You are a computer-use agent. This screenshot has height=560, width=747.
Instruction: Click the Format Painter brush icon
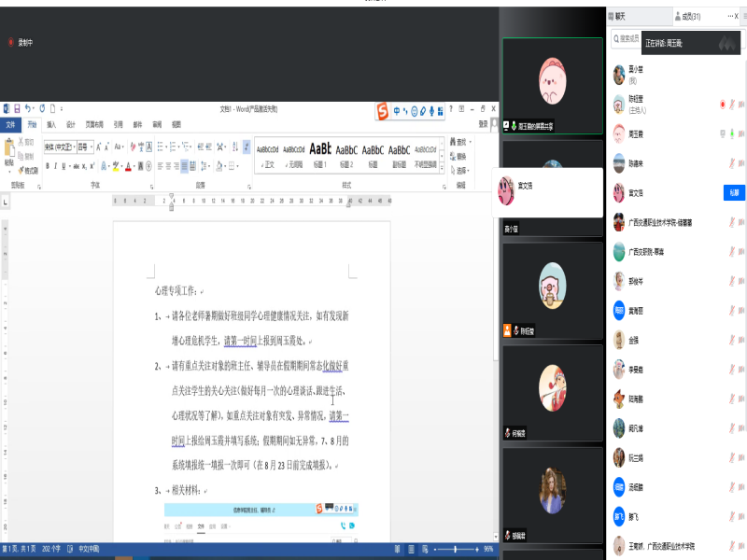[27, 171]
